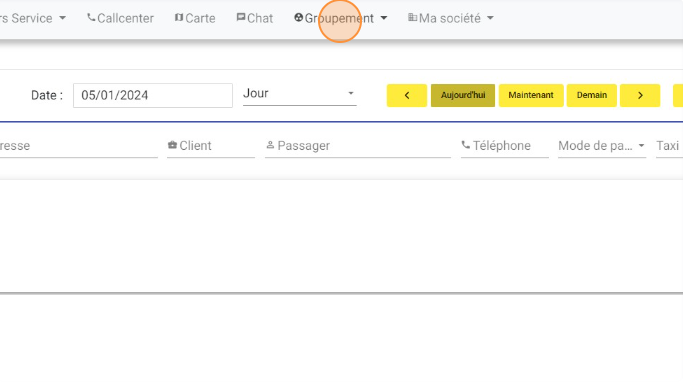
Task: Select the Aujourd'hui button
Action: click(x=463, y=95)
